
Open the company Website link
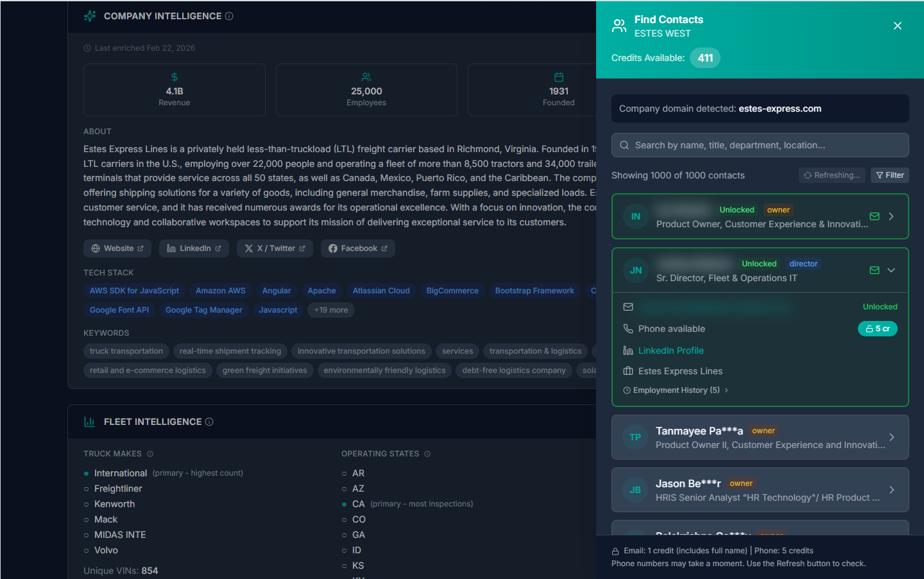click(x=117, y=248)
